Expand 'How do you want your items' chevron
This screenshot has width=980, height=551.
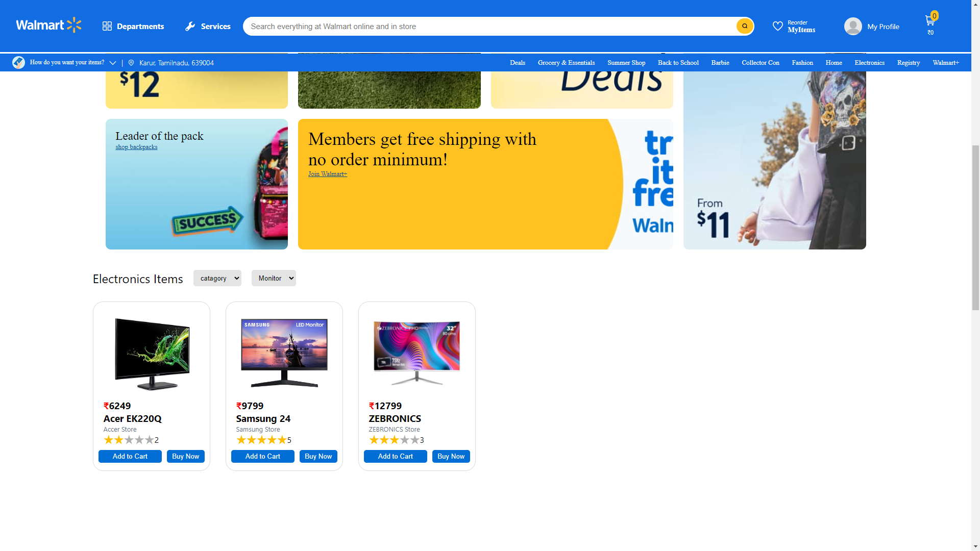(x=113, y=63)
